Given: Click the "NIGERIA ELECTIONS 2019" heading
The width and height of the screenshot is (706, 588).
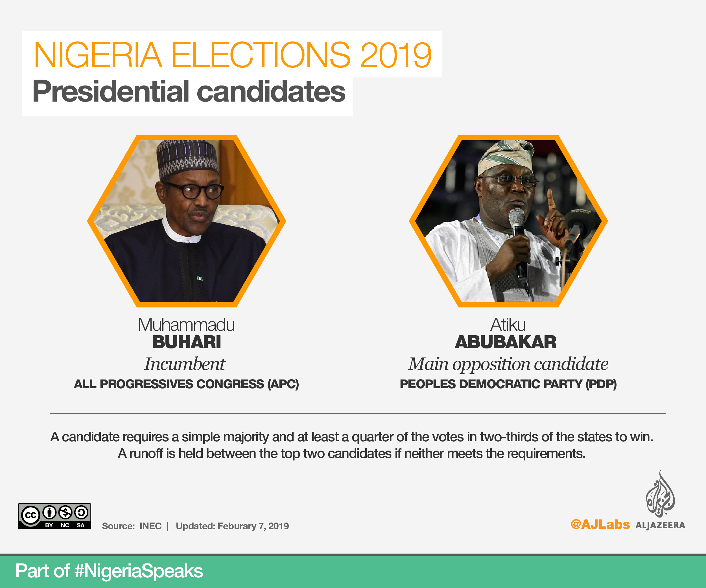Looking at the screenshot, I should point(232,55).
